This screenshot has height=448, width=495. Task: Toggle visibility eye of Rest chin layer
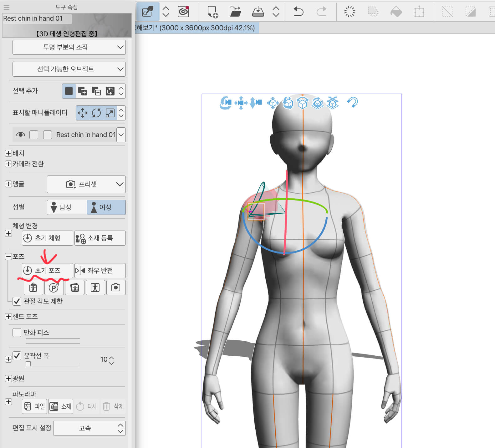[21, 135]
